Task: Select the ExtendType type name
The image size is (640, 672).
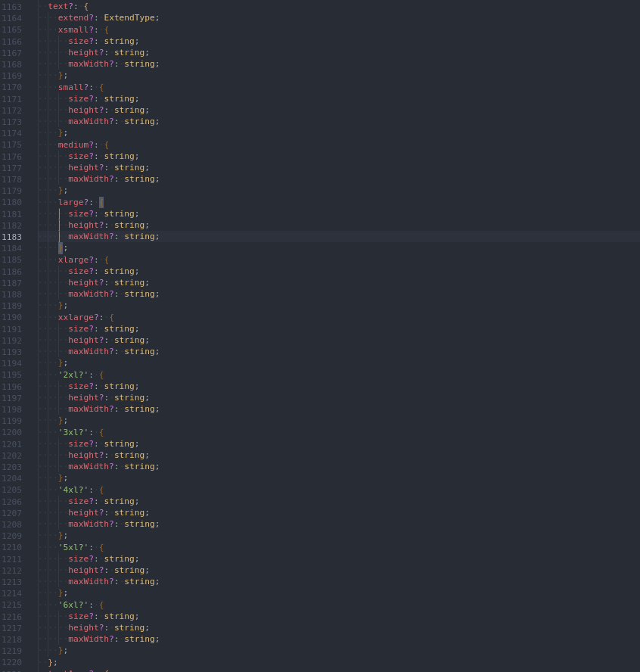Action: pos(129,18)
